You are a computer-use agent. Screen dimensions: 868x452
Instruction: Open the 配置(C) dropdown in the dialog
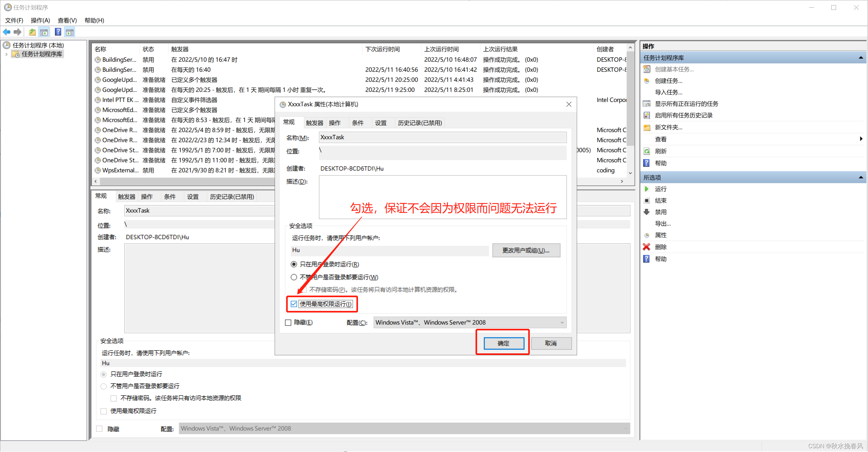[470, 323]
